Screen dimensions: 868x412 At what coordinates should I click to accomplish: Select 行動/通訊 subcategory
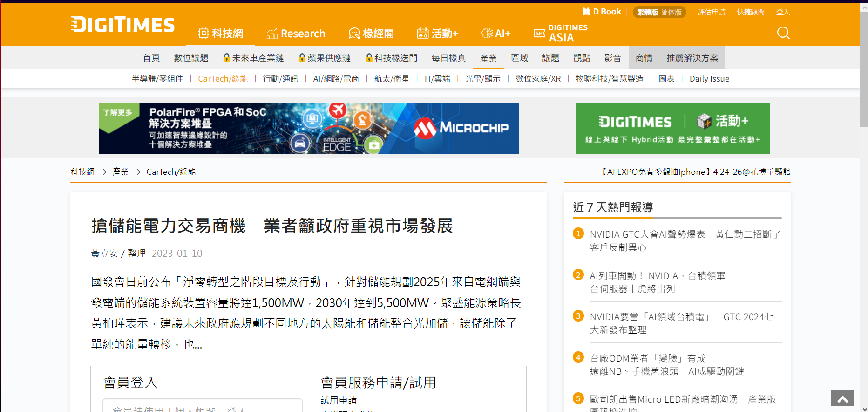280,79
